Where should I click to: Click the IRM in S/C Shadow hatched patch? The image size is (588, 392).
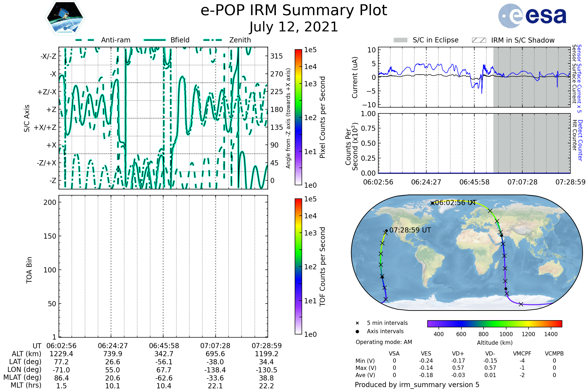479,40
